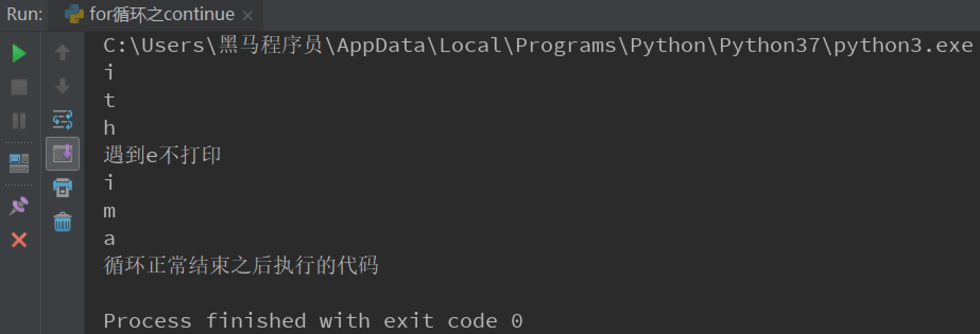Print the console output
This screenshot has height=334, width=980.
[x=63, y=188]
